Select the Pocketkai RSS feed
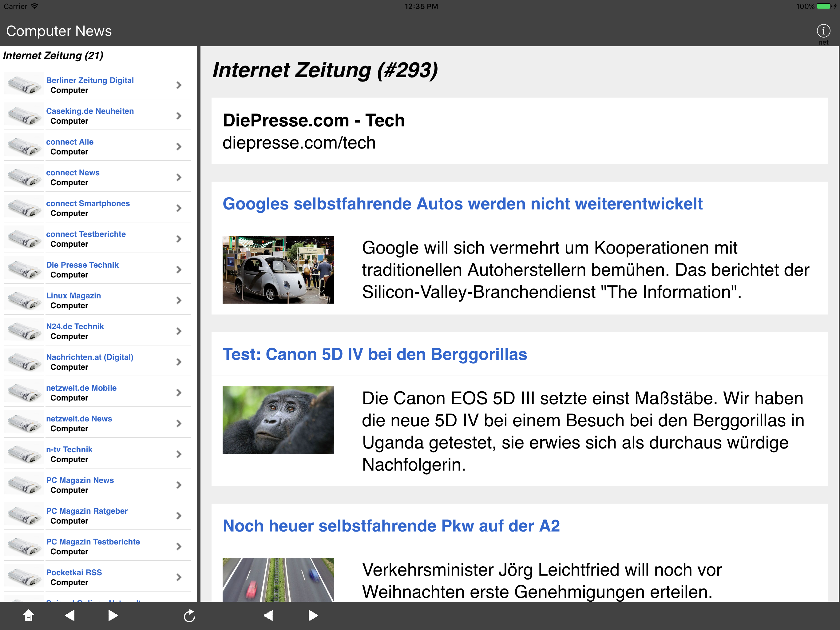The width and height of the screenshot is (840, 630). [x=74, y=572]
